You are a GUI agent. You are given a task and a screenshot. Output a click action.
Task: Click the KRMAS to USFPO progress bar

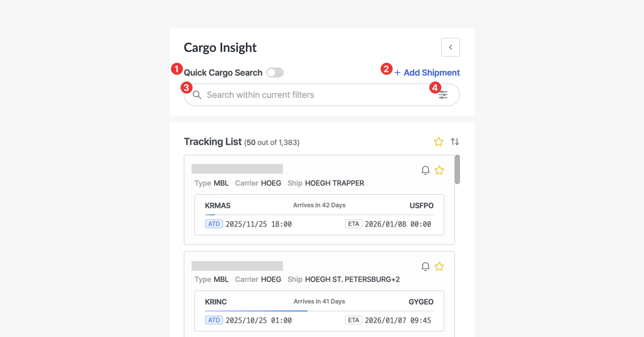[x=319, y=215]
